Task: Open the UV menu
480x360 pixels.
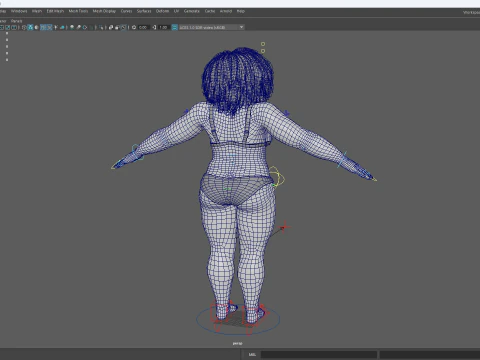Action: pos(176,11)
